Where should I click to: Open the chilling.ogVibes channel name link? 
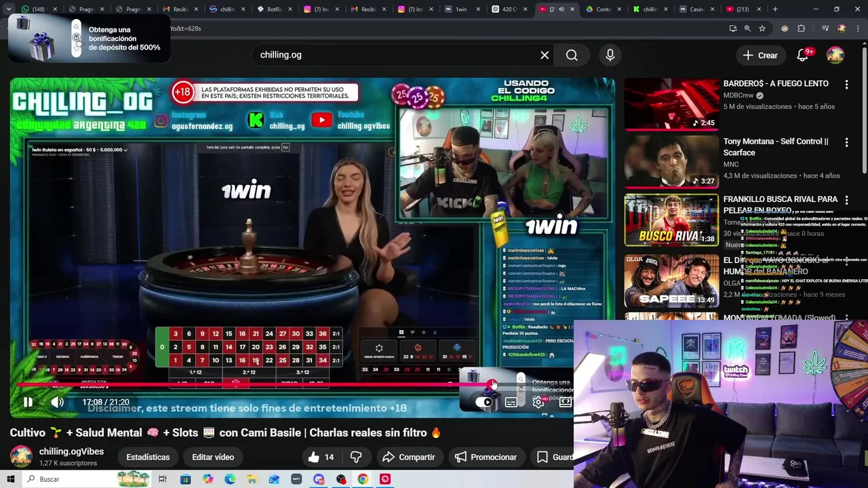pyautogui.click(x=71, y=451)
